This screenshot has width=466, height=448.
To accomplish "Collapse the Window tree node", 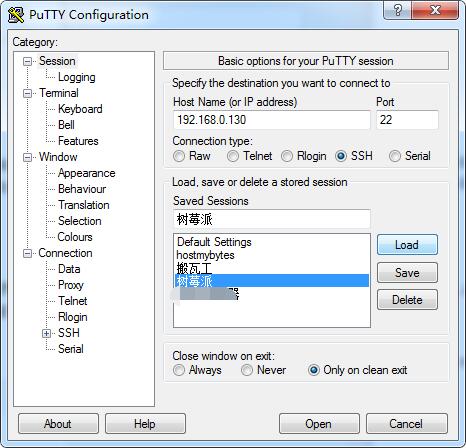I will click(x=27, y=157).
